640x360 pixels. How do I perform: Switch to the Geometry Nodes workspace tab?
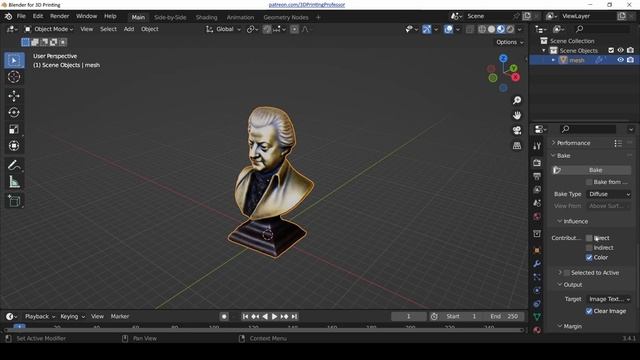(286, 17)
